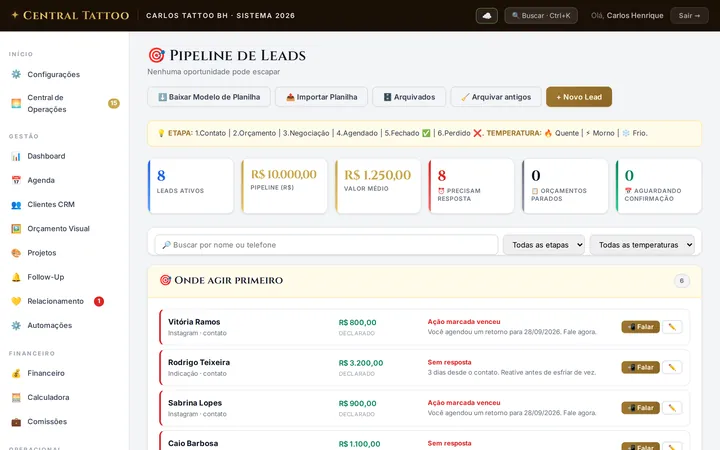Click the Central de Operações sunrise icon

[16, 103]
